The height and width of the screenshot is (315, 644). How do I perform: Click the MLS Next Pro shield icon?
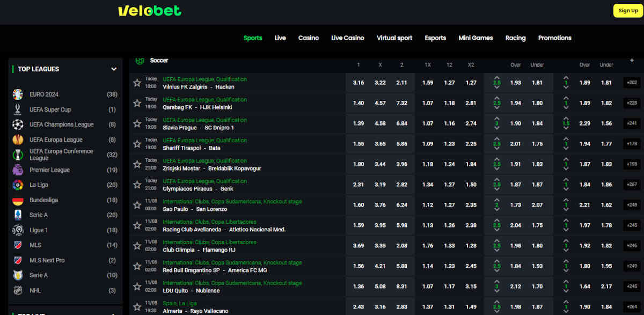18,260
